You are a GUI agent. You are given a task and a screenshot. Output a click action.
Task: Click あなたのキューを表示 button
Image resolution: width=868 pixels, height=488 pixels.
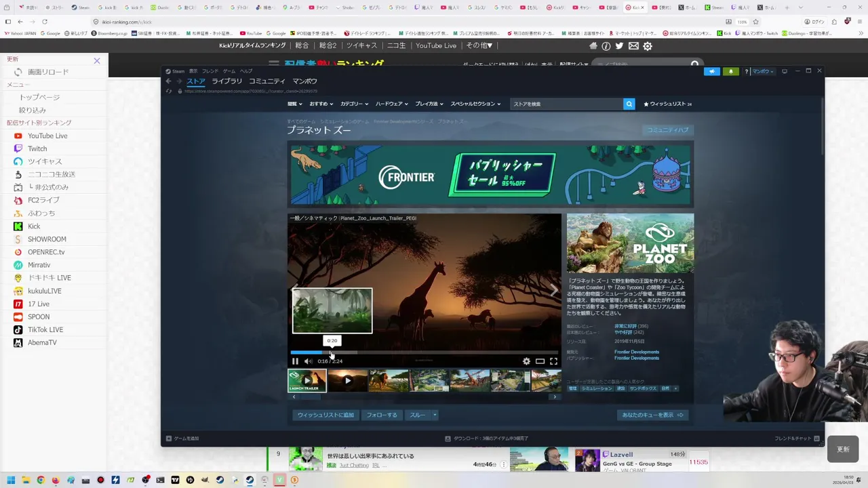(x=652, y=415)
